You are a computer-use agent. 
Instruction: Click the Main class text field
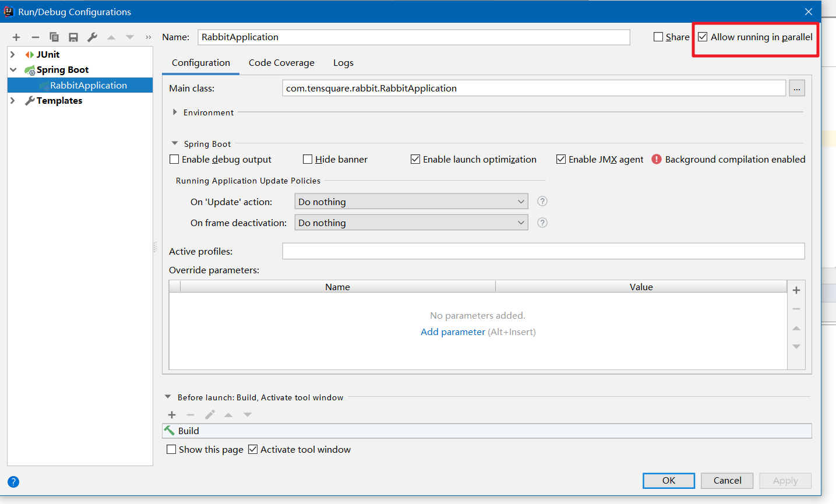click(534, 89)
